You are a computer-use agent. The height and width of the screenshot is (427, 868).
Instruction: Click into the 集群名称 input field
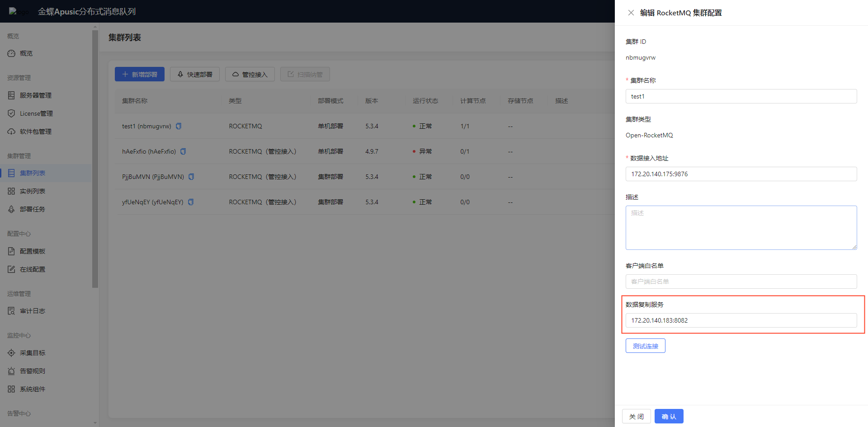741,96
